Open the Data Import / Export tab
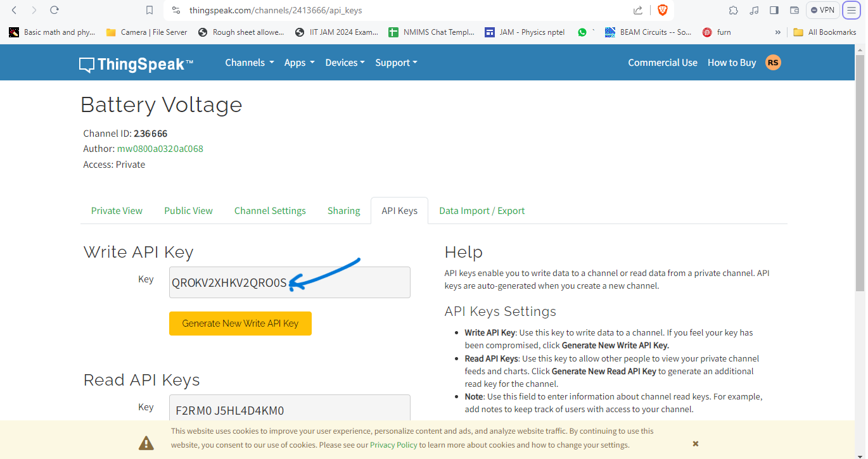This screenshot has width=868, height=459. click(x=482, y=211)
